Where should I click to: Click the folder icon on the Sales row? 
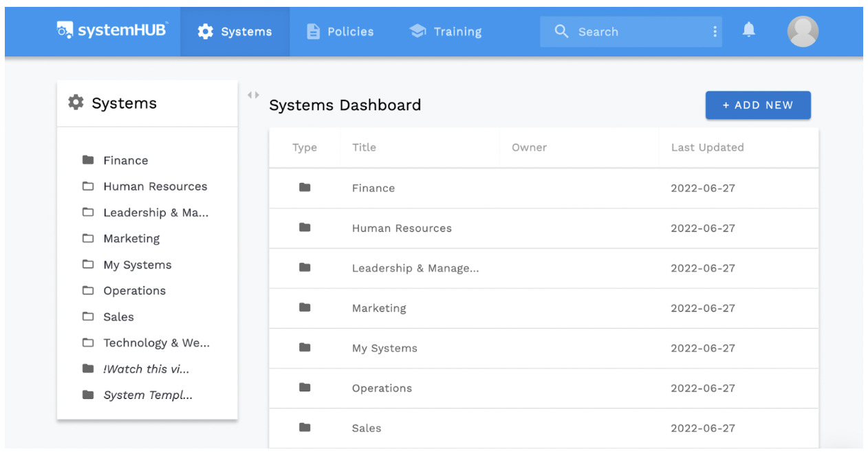point(305,428)
